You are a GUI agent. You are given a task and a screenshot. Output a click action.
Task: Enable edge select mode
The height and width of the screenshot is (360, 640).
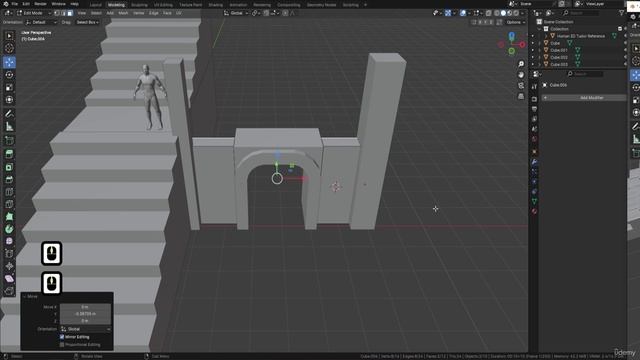click(x=63, y=13)
